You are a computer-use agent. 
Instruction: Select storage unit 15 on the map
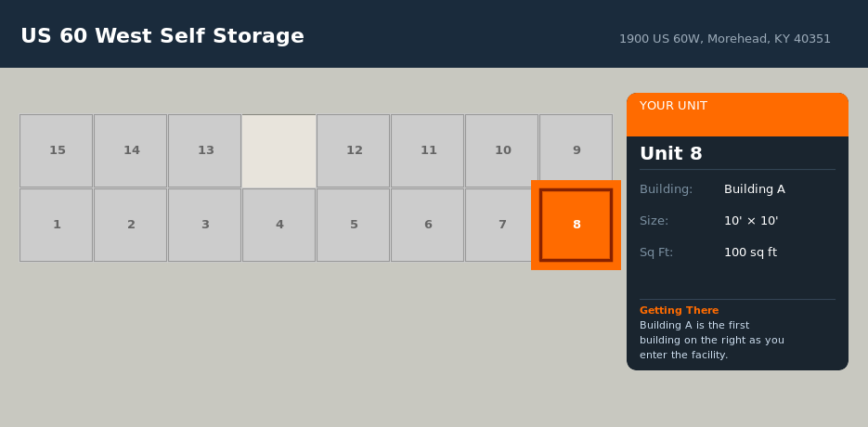pyautogui.click(x=56, y=150)
